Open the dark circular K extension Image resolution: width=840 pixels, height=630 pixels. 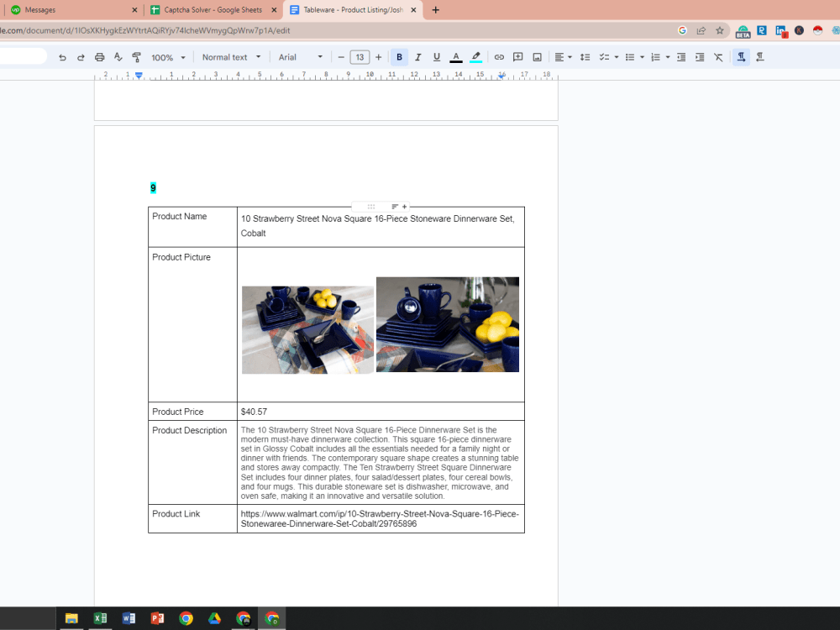(x=799, y=30)
